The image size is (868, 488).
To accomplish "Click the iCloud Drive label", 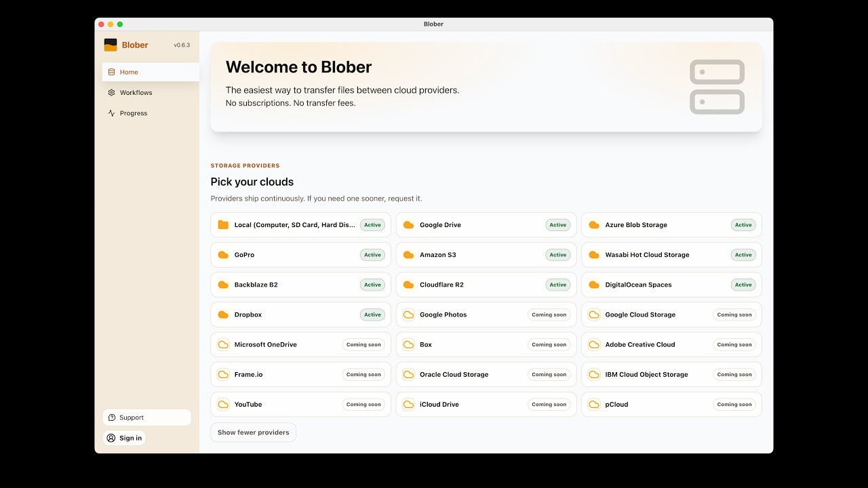I will click(x=439, y=404).
